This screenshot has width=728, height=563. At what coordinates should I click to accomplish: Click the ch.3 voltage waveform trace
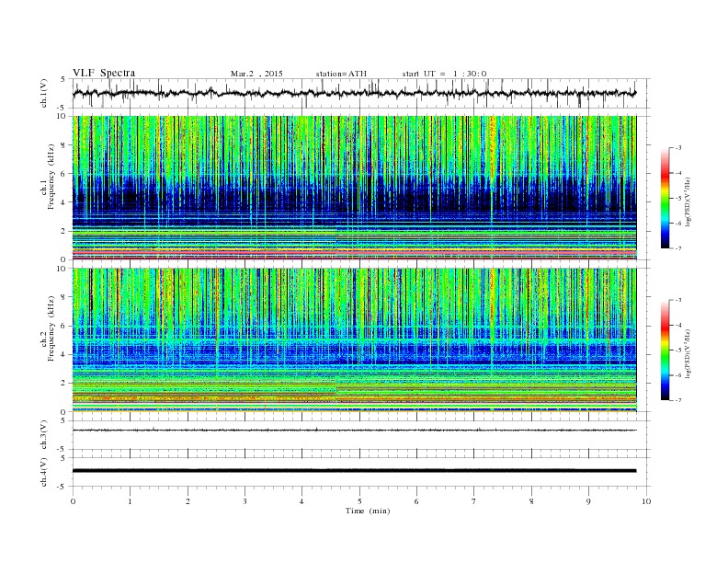tap(354, 431)
